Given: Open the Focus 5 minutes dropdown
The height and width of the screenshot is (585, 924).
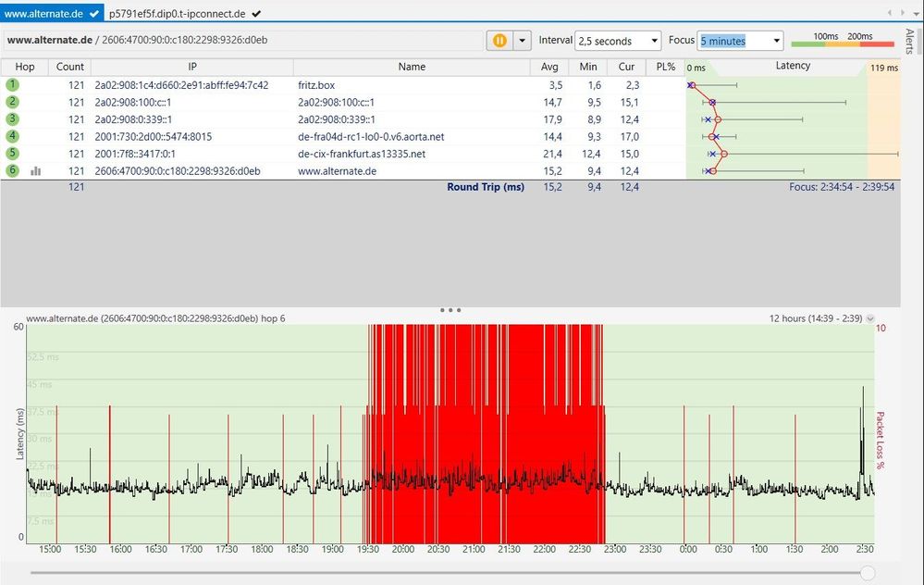Looking at the screenshot, I should coord(740,41).
